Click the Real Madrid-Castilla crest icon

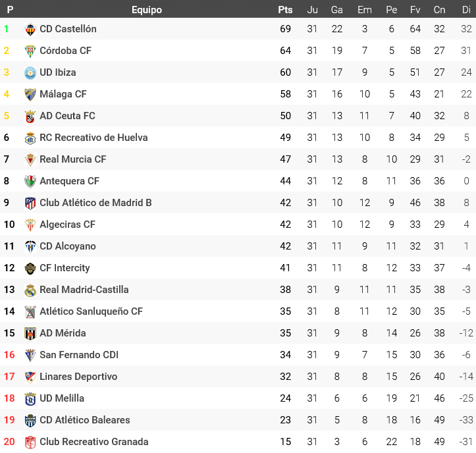click(x=30, y=290)
